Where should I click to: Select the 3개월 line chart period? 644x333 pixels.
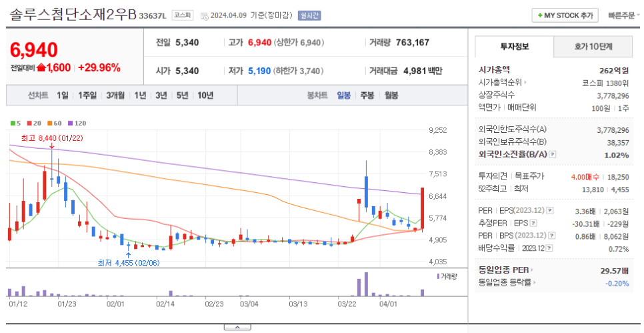click(115, 95)
